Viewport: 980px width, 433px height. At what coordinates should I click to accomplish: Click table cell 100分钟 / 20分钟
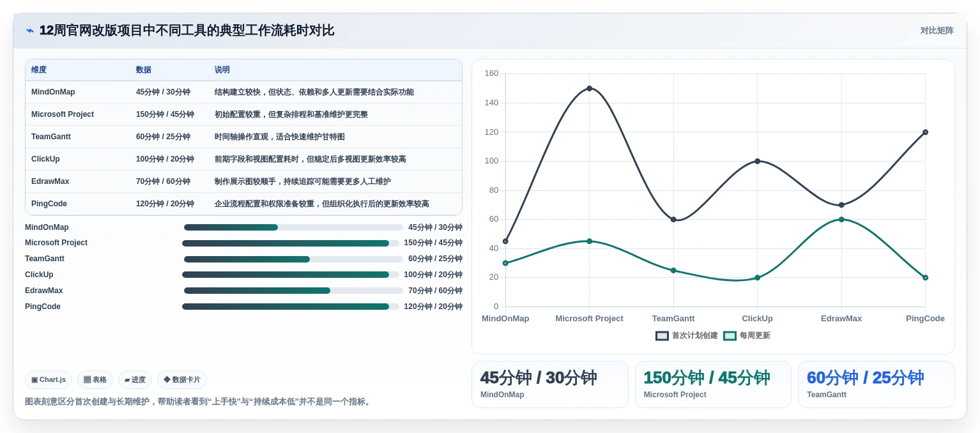165,159
